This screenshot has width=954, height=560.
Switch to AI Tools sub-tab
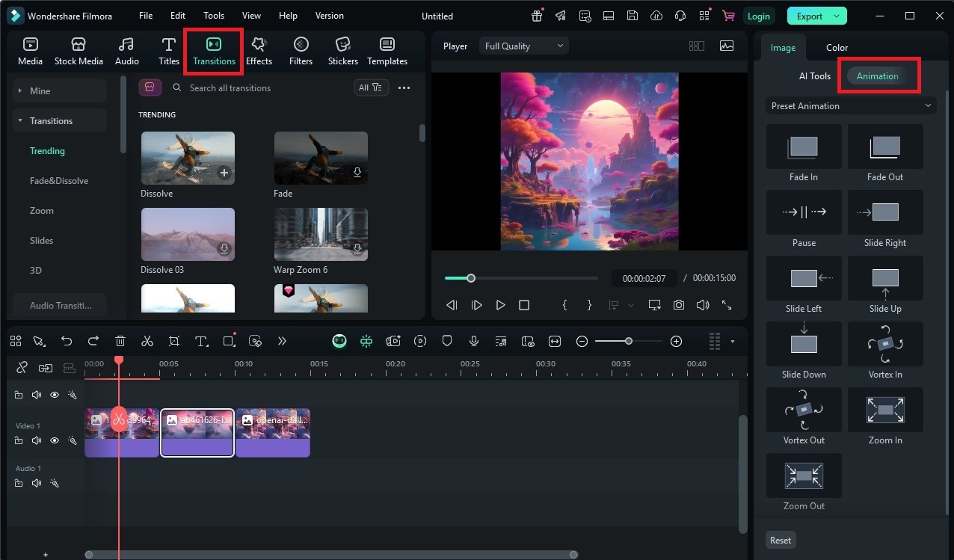click(x=815, y=76)
